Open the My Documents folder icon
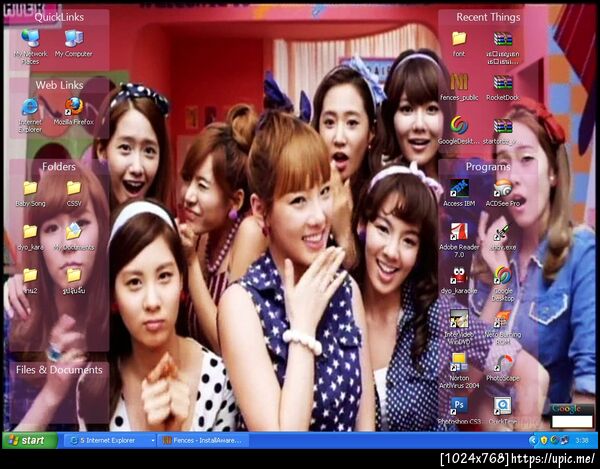Image resolution: width=600 pixels, height=469 pixels. click(x=73, y=237)
